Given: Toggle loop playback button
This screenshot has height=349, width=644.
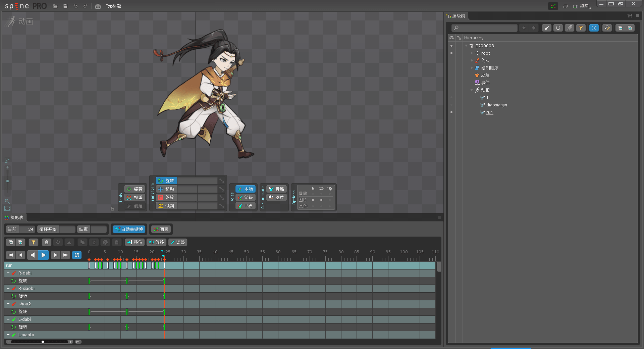Looking at the screenshot, I should click(77, 255).
